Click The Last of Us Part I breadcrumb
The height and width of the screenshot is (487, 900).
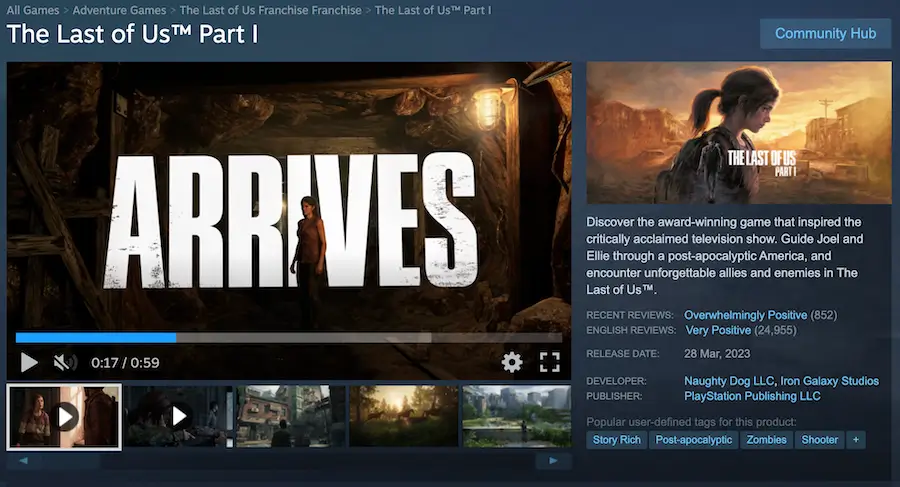click(433, 10)
